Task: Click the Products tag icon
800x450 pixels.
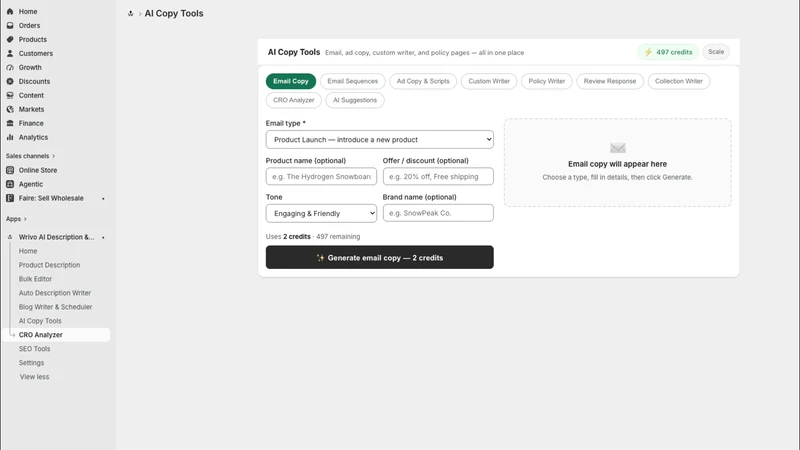Action: 10,39
